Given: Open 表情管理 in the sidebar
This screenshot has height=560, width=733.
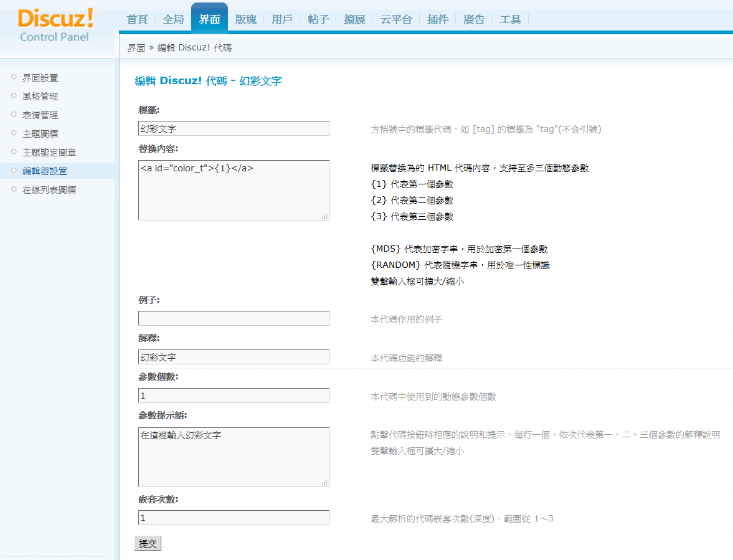Looking at the screenshot, I should pos(40,115).
